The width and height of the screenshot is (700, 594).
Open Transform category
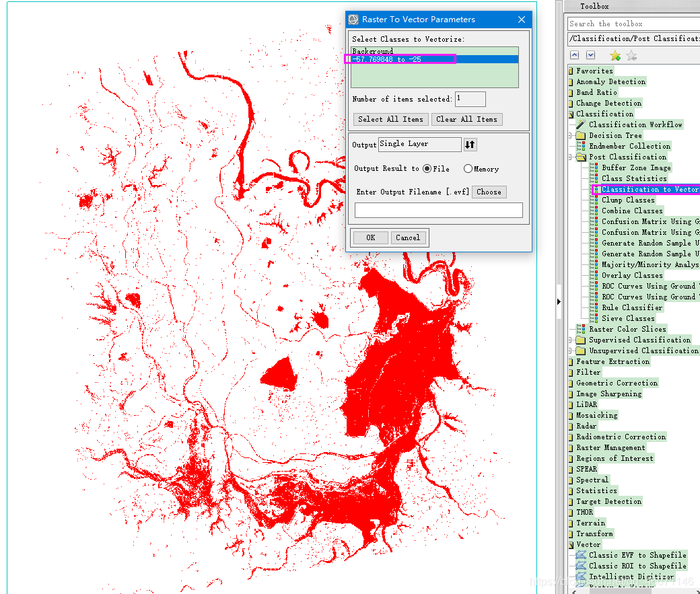594,533
